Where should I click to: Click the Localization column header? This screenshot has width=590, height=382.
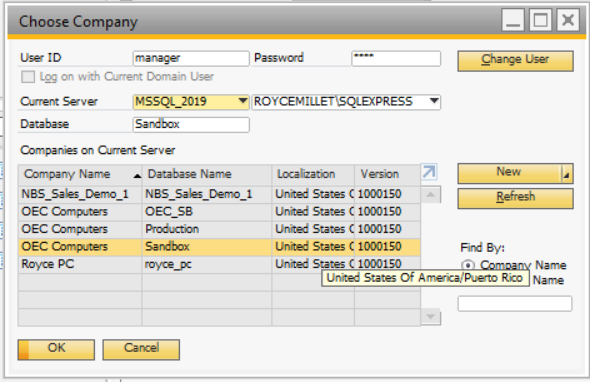[x=313, y=175]
